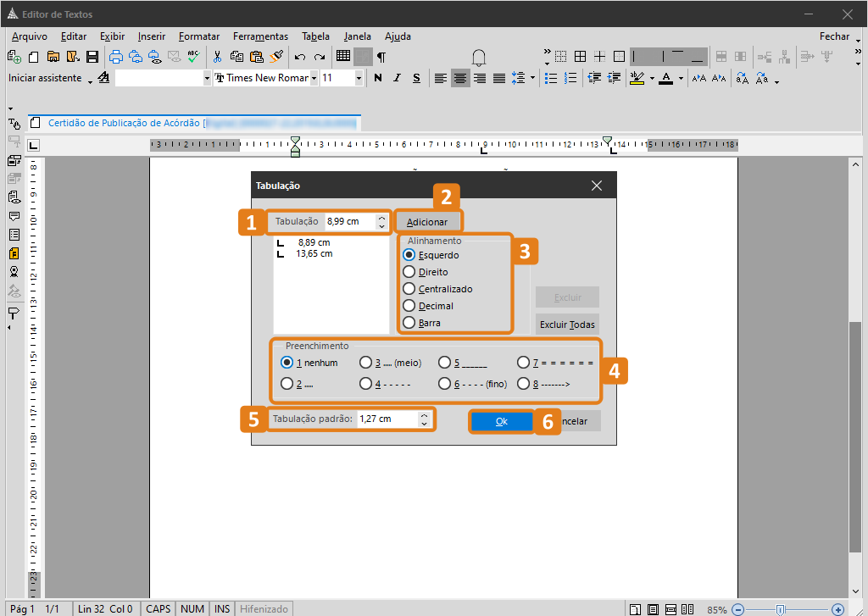
Task: Click the numbered list icon
Action: coord(570,78)
